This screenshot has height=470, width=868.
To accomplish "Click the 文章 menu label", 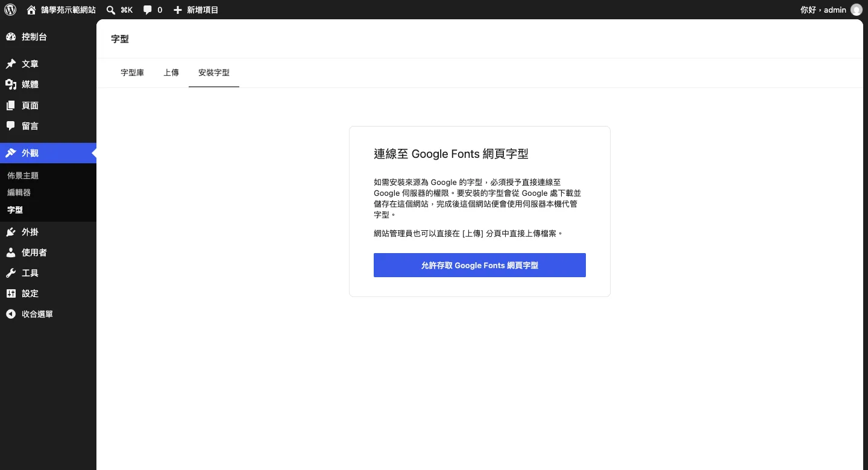I will pos(30,64).
